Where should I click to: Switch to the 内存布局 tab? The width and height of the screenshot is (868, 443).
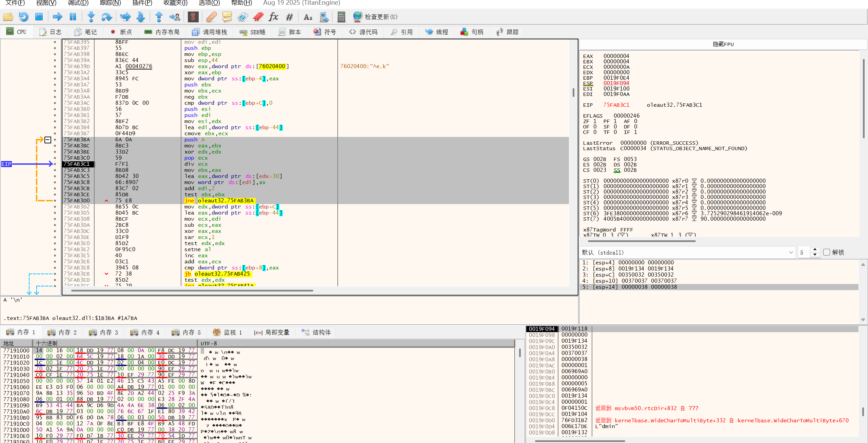tap(162, 32)
